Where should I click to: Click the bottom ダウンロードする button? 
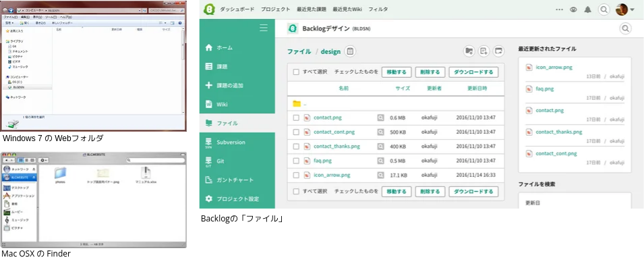(x=473, y=192)
